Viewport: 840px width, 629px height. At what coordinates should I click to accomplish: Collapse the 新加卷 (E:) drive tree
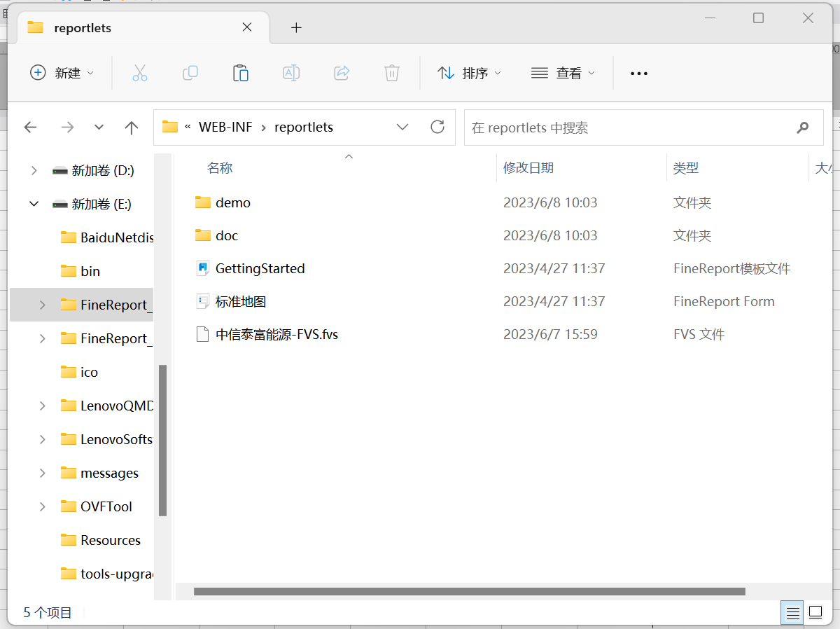(34, 204)
